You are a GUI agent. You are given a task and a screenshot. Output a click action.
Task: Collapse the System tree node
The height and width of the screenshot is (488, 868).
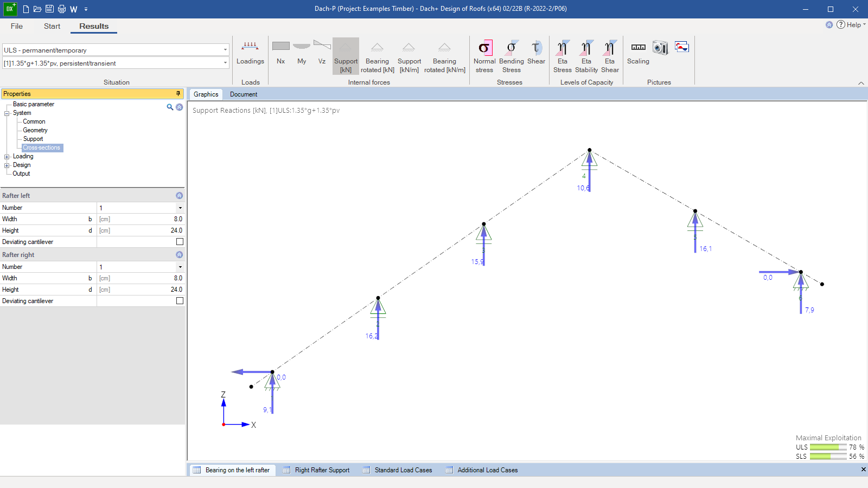coord(7,113)
